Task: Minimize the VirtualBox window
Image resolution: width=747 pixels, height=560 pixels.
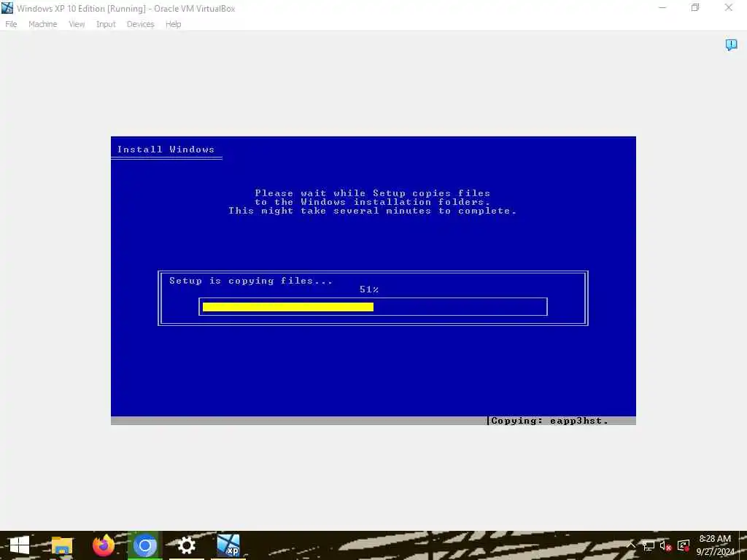Action: (662, 8)
